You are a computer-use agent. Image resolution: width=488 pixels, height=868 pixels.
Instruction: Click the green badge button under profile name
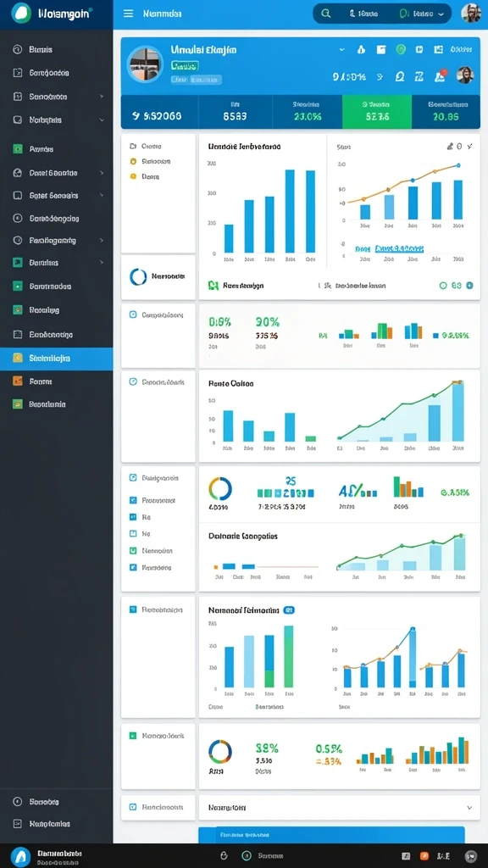pyautogui.click(x=185, y=65)
